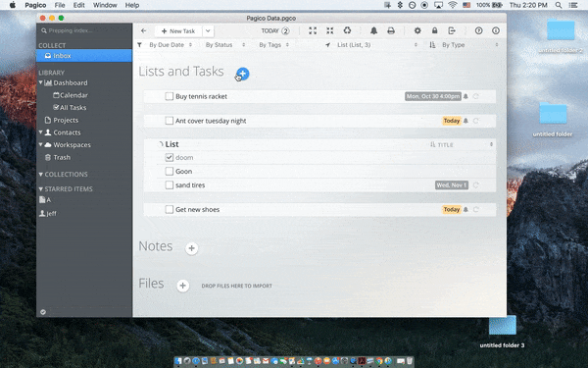Click Today badge on Ant cover tuesday night
Screen dimensions: 588x368
pos(452,121)
